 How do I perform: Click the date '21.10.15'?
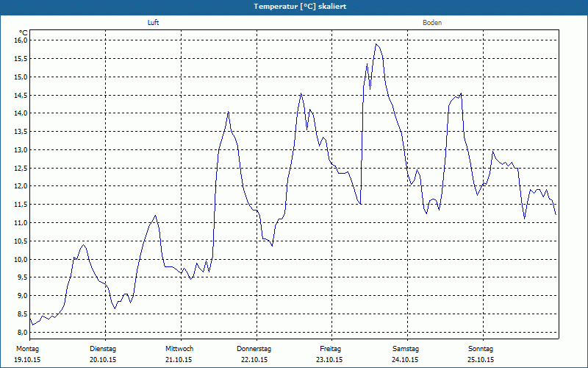point(179,360)
